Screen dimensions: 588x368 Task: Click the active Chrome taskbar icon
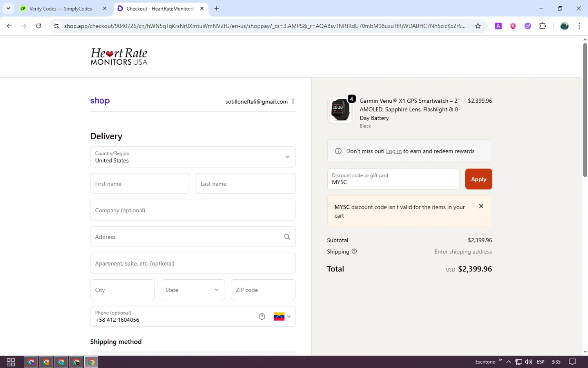tap(91, 362)
